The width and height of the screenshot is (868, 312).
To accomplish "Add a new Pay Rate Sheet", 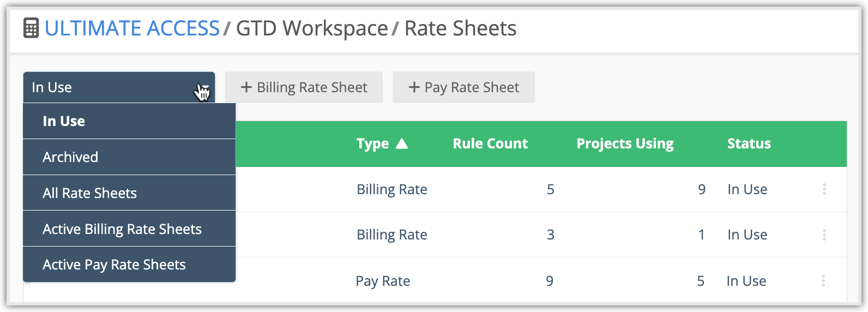I will 463,87.
